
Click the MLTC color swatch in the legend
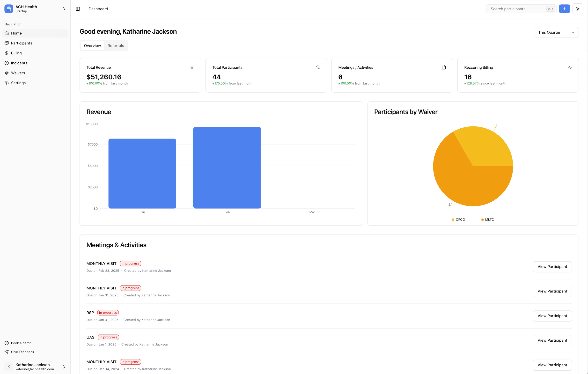click(482, 219)
